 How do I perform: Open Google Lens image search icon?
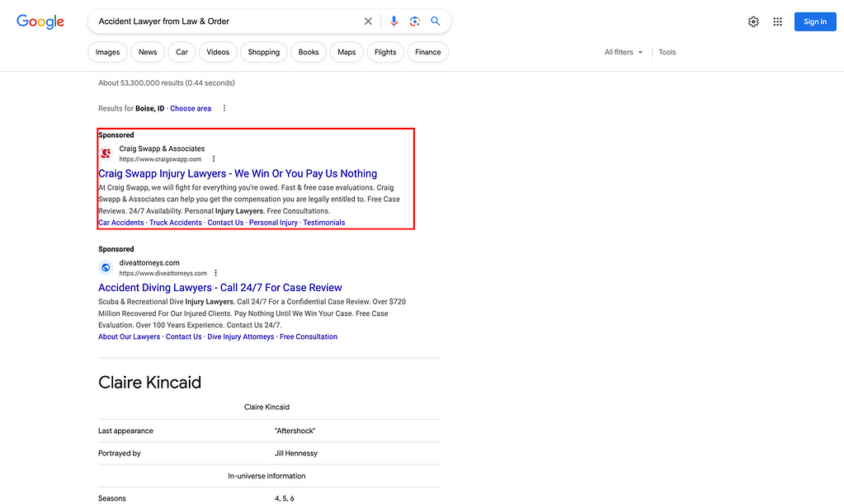(x=414, y=21)
